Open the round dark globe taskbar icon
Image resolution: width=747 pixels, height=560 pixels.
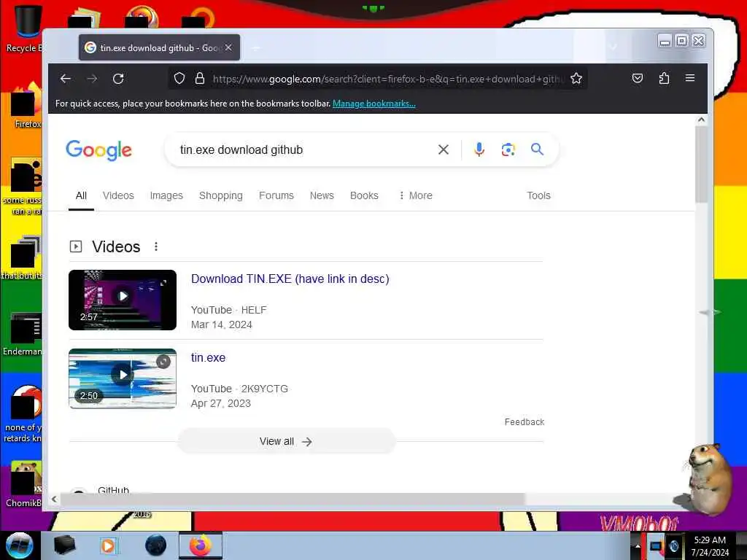coord(156,545)
